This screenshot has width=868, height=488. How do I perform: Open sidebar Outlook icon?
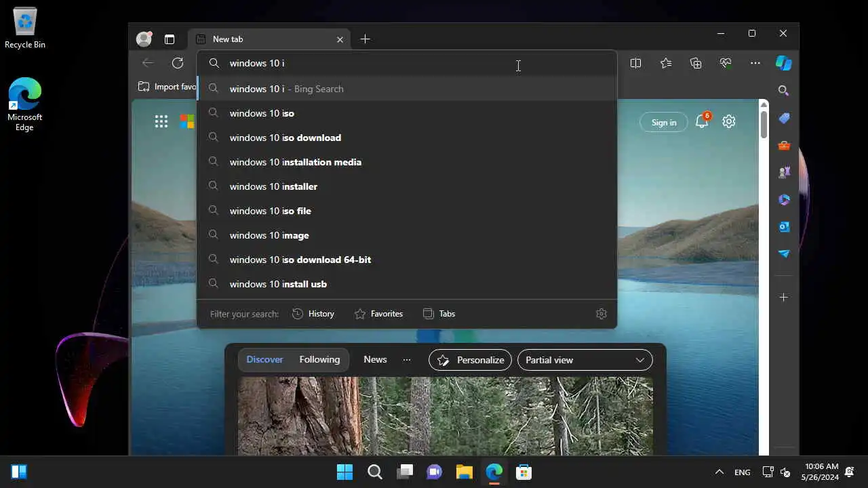784,226
